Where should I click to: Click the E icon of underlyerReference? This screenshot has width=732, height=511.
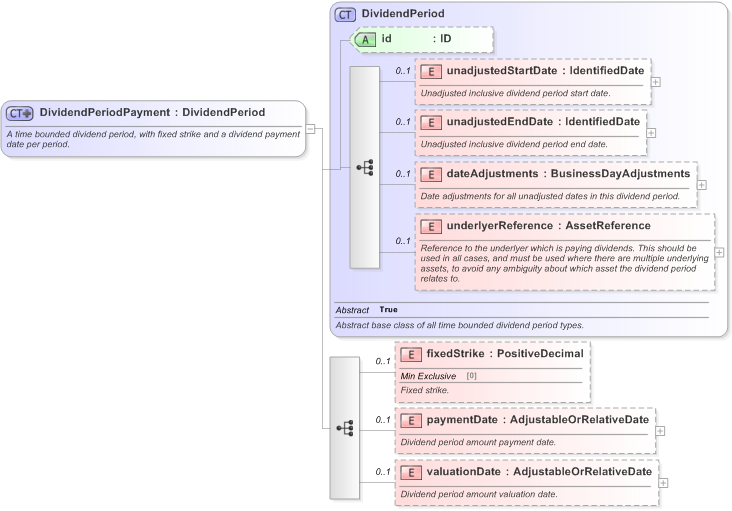pos(431,227)
